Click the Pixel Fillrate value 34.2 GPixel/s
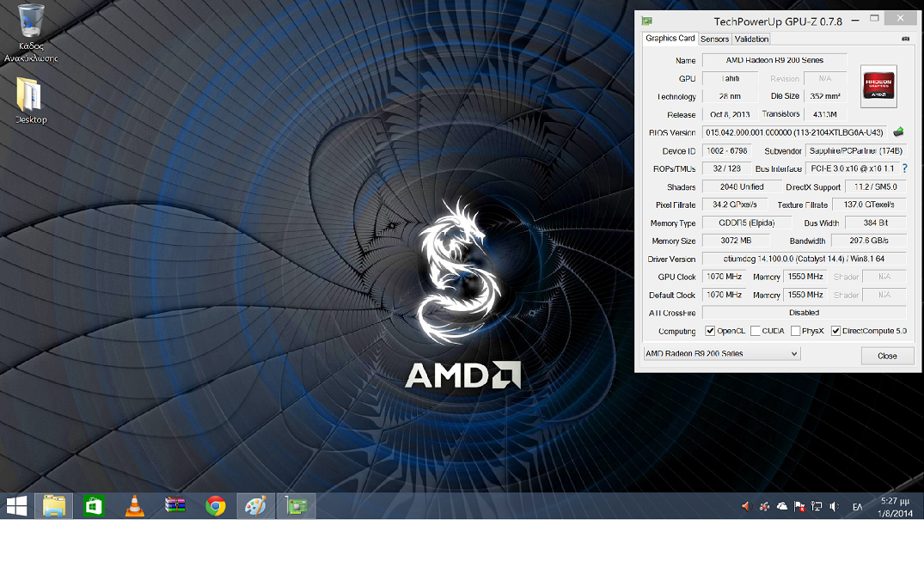This screenshot has height=580, width=924. (x=735, y=205)
